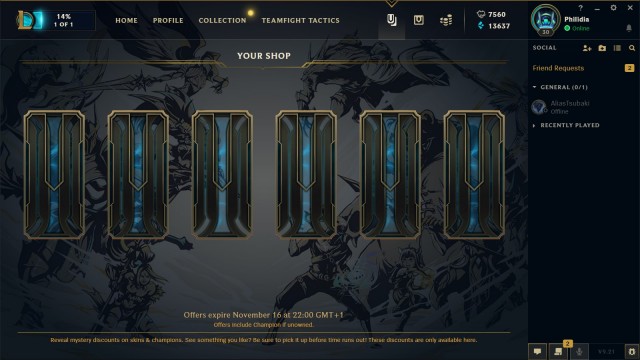Go to the Collection tab
640x360 pixels.
(222, 20)
